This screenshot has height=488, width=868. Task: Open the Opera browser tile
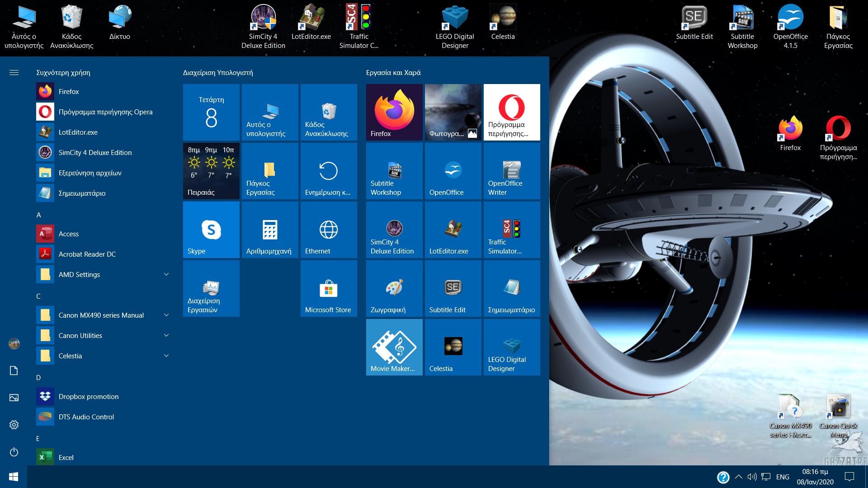coord(512,112)
